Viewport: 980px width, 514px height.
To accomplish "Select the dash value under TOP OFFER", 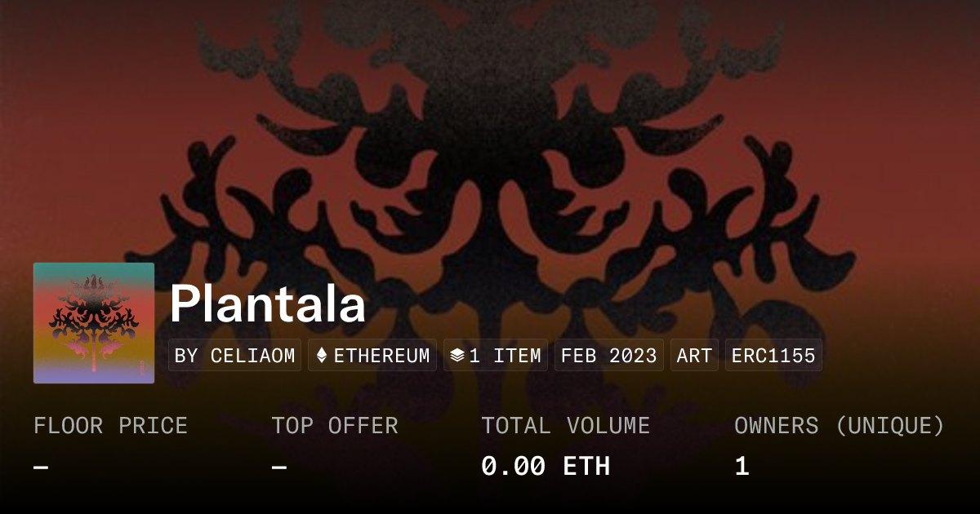I will [x=279, y=467].
